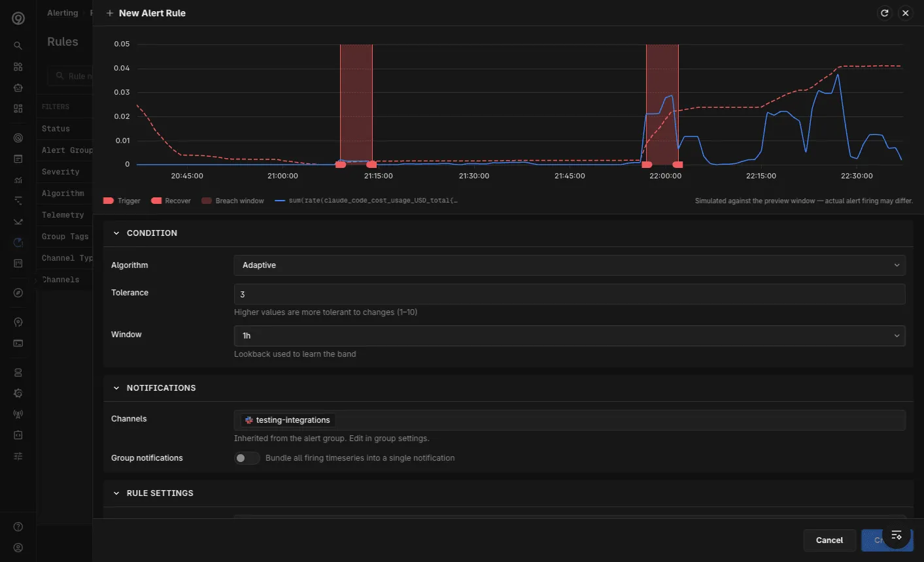Open the Algorithm dropdown set to Adaptive
924x562 pixels.
point(570,265)
